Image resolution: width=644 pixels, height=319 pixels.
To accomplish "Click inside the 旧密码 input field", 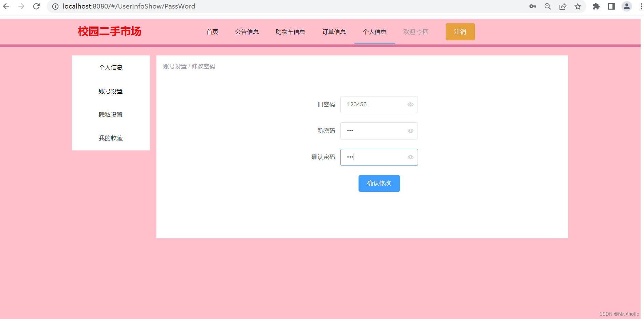I will (x=372, y=104).
